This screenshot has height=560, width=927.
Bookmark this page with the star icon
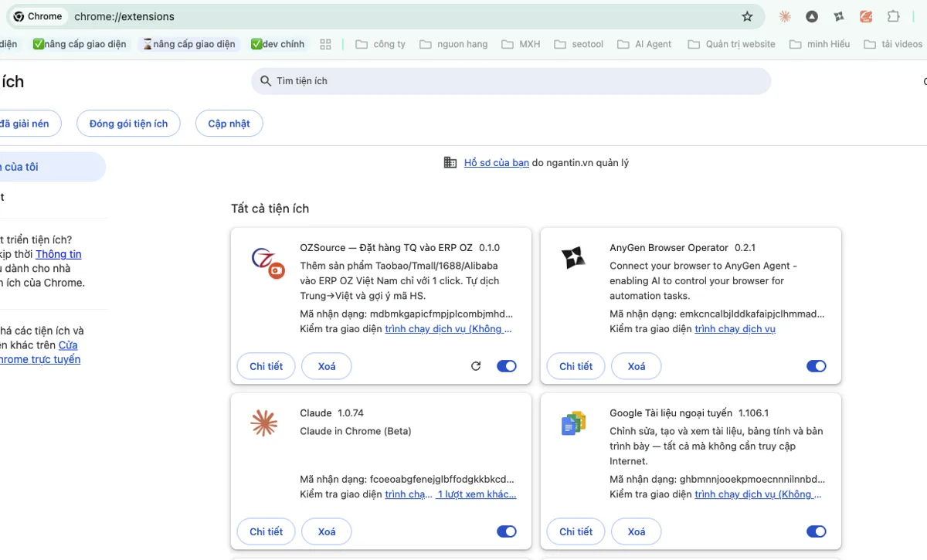(747, 16)
